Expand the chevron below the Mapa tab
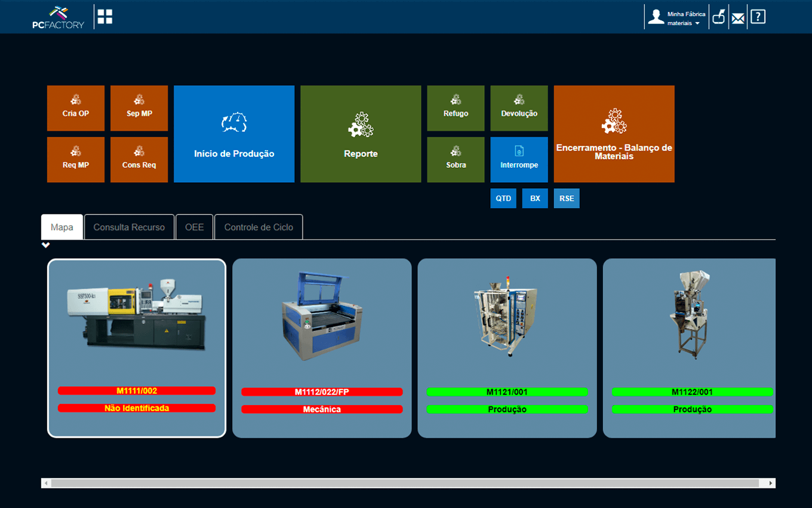The height and width of the screenshot is (508, 812). coord(46,245)
